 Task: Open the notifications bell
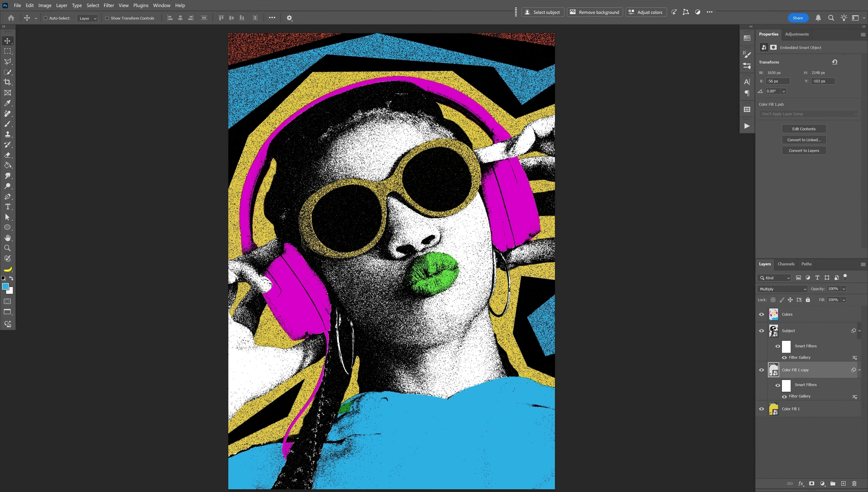tap(818, 18)
